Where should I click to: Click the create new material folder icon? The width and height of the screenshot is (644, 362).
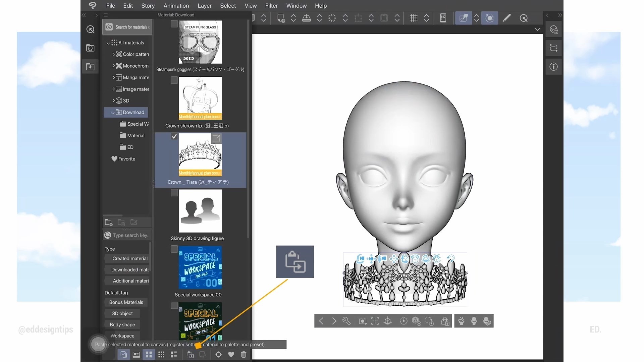108,222
